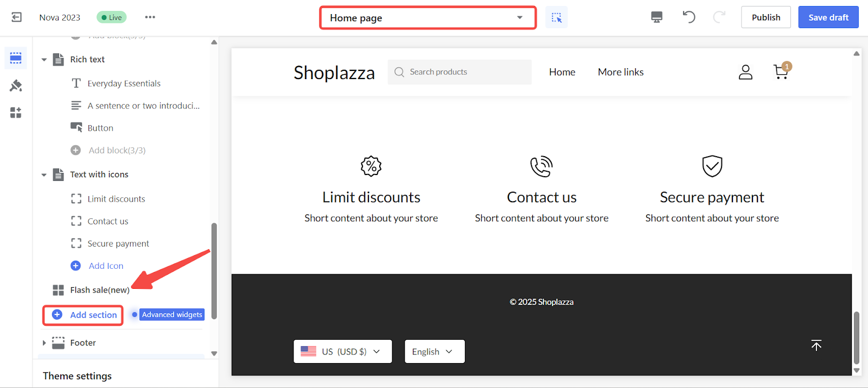Click More links in preview navigation
The width and height of the screenshot is (868, 388).
[621, 72]
